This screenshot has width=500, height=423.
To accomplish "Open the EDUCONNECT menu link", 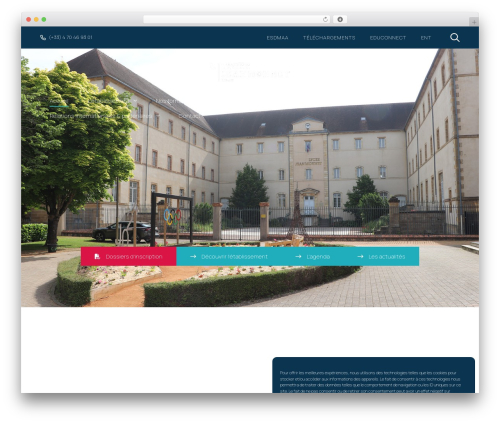I will 388,38.
